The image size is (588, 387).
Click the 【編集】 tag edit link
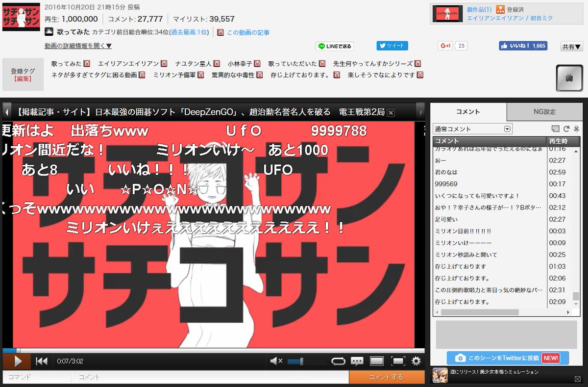[x=23, y=78]
